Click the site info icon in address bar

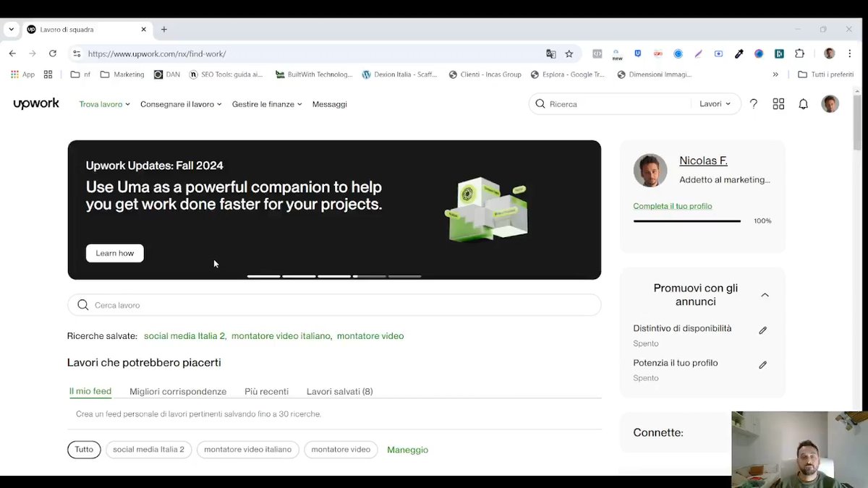(x=77, y=53)
